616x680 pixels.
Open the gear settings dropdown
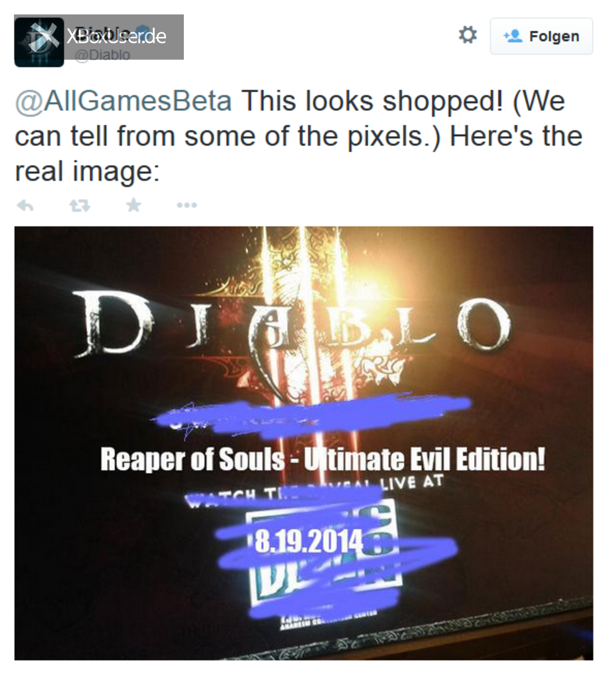click(x=467, y=35)
